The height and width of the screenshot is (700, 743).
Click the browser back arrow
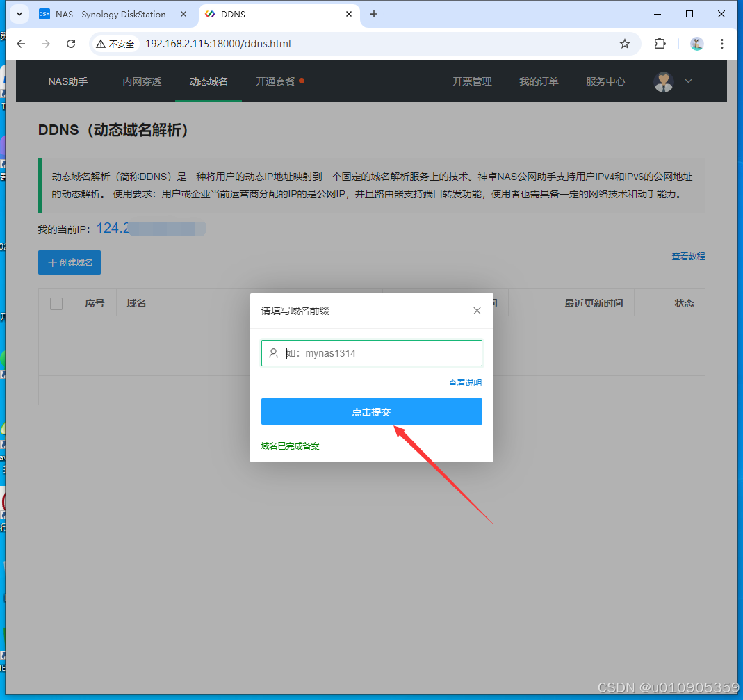21,43
